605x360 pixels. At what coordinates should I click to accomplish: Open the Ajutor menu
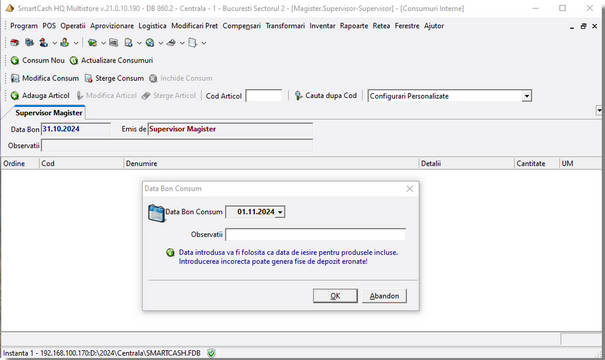tap(434, 26)
